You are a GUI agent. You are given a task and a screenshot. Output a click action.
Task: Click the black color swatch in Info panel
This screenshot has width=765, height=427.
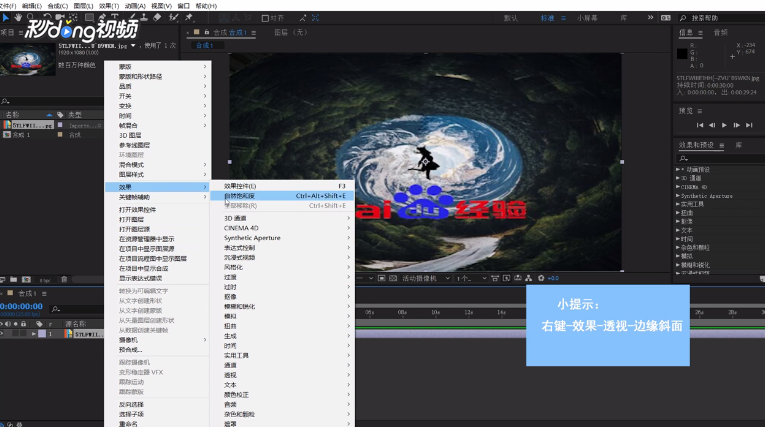point(682,54)
